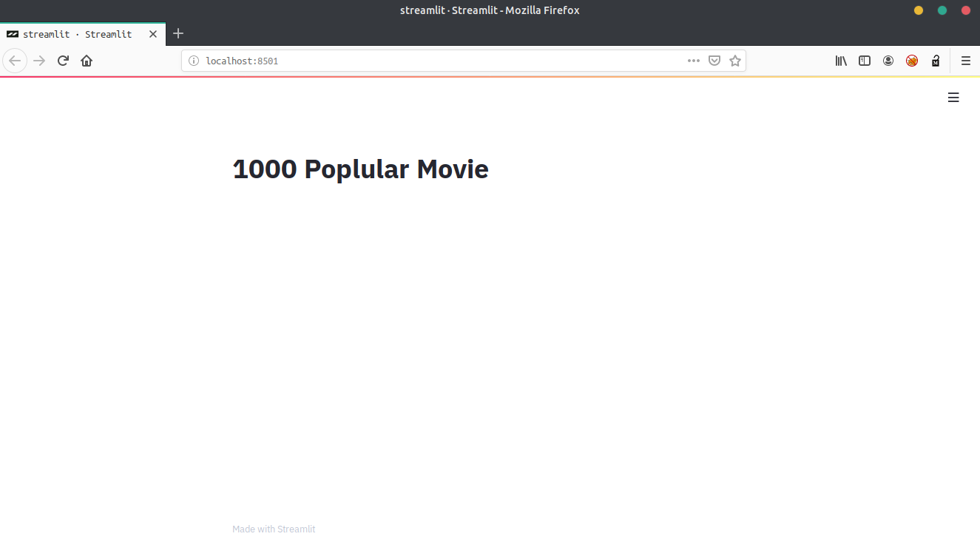Reload the current page
Image resolution: width=980 pixels, height=542 pixels.
[64, 61]
